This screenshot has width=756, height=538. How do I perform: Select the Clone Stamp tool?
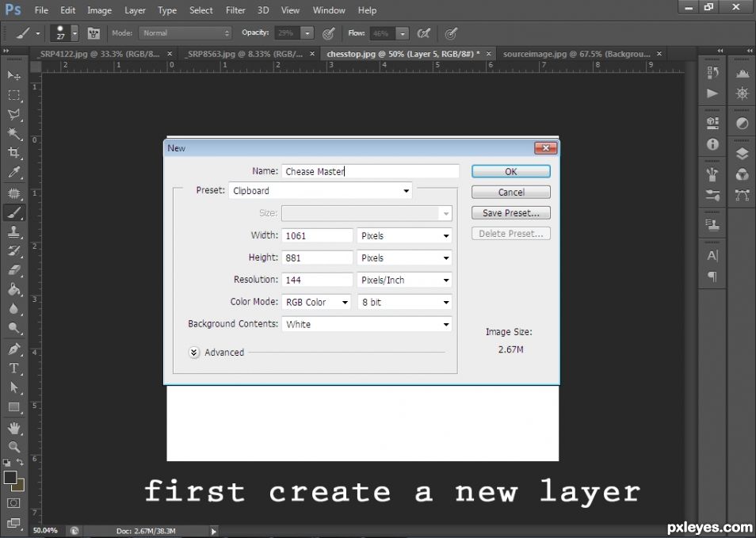point(14,232)
